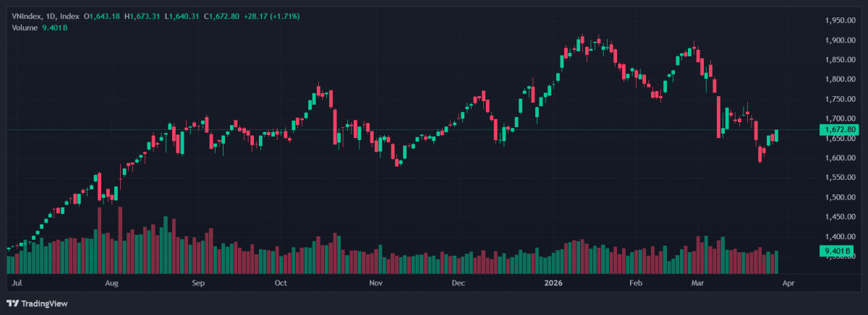Click the 2026 year label on time axis
The height and width of the screenshot is (315, 868).
(x=555, y=284)
